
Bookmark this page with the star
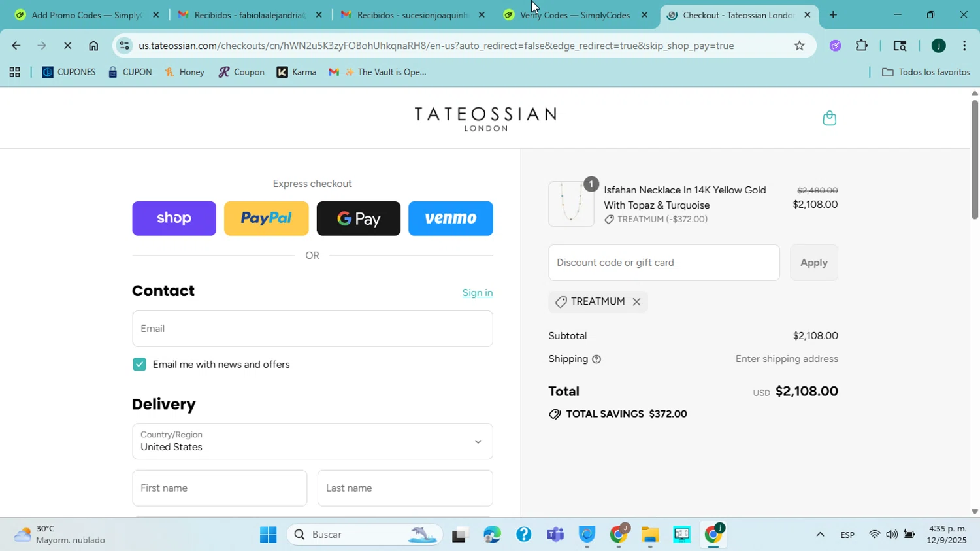(x=799, y=46)
